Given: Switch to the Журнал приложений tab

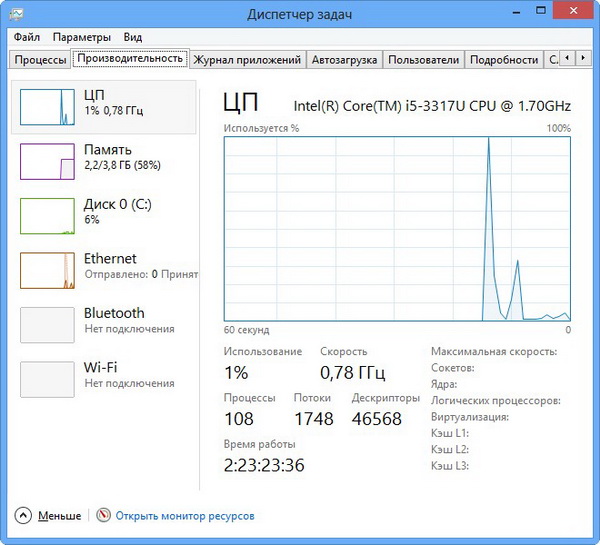Looking at the screenshot, I should 247,60.
